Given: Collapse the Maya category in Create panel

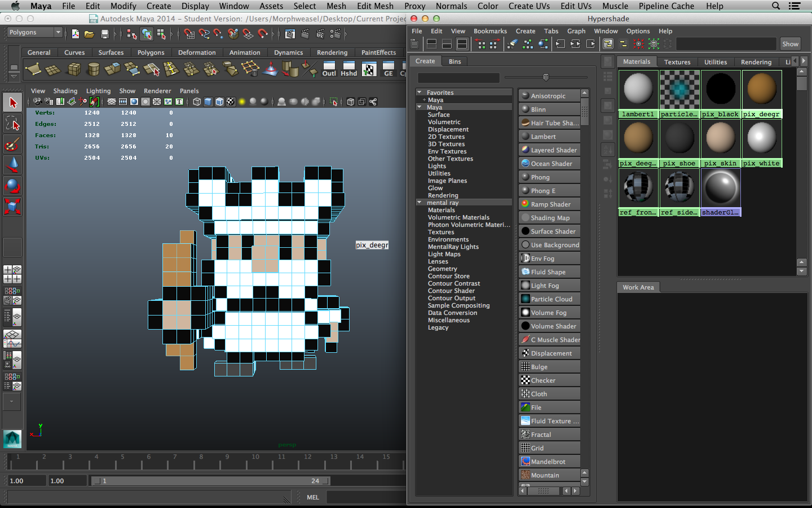Looking at the screenshot, I should coord(420,107).
